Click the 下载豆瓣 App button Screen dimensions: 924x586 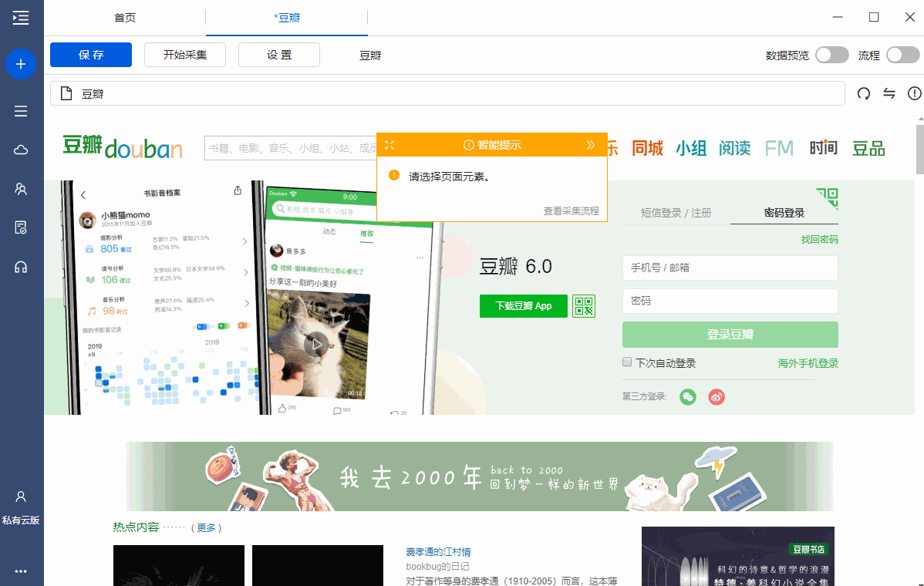523,305
